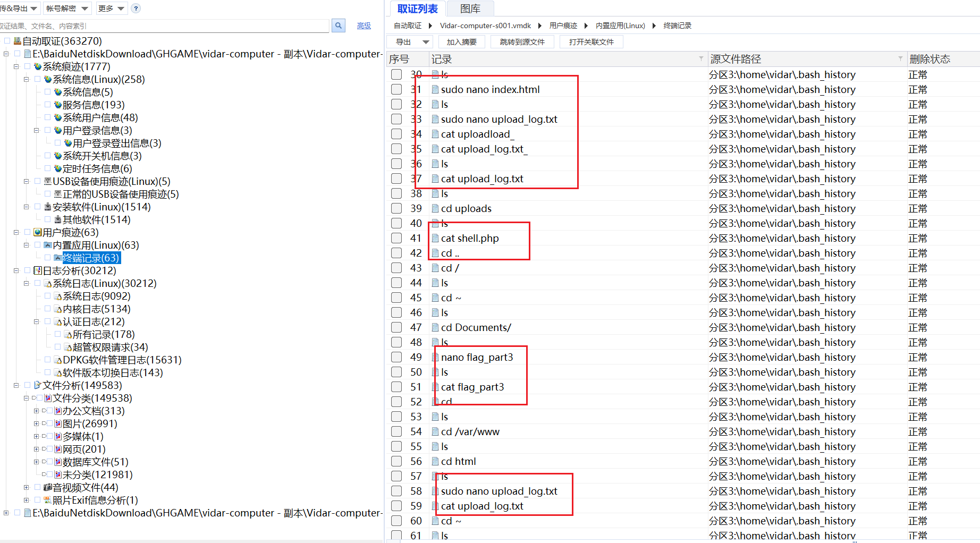Collapse the 认证日志(212) node
Image resolution: width=980 pixels, height=543 pixels.
click(36, 321)
